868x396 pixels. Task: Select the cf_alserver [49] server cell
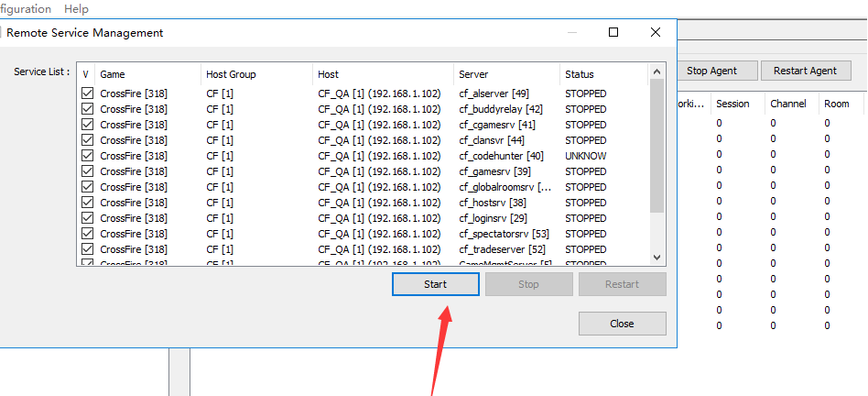click(x=494, y=93)
